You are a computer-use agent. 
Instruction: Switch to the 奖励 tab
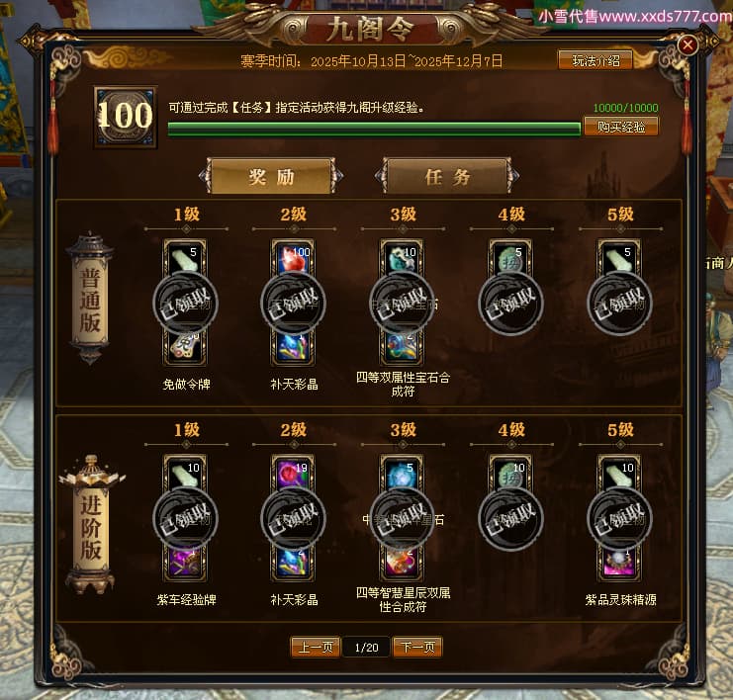[x=271, y=176]
